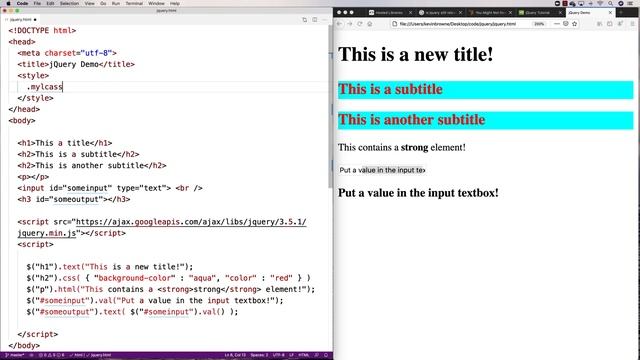Bookmark this page with the star icon

point(575,24)
